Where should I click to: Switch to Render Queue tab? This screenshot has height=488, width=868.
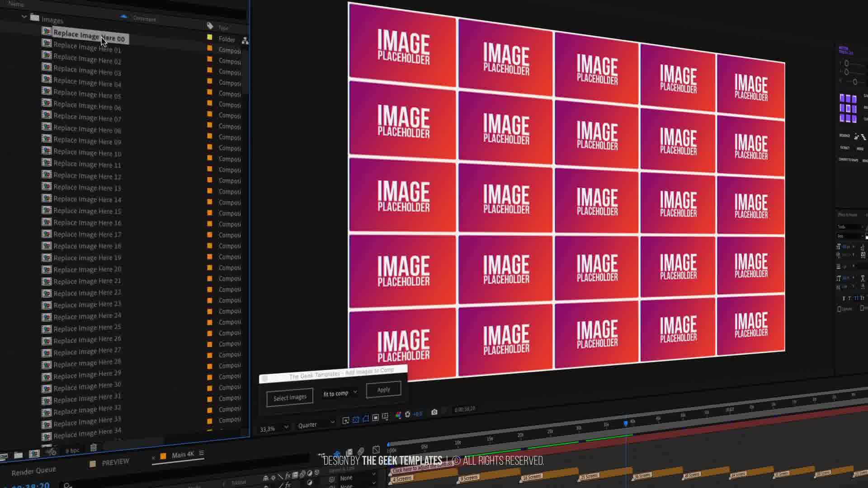34,471
